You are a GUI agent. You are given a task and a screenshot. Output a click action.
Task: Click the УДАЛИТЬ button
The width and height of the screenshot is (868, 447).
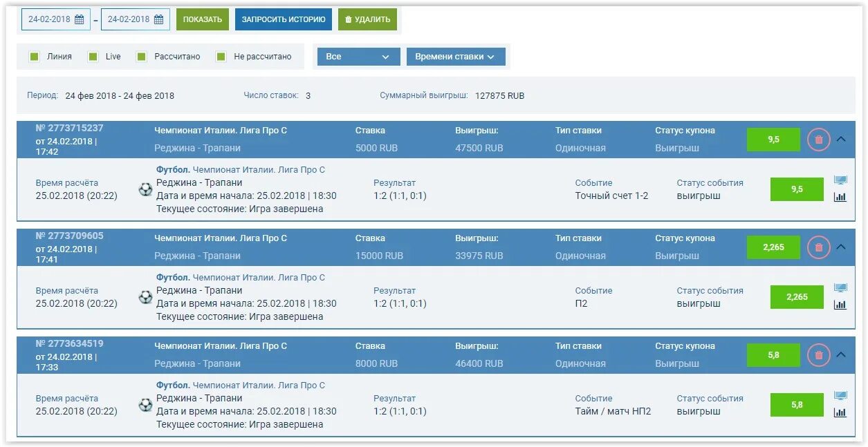(x=367, y=19)
